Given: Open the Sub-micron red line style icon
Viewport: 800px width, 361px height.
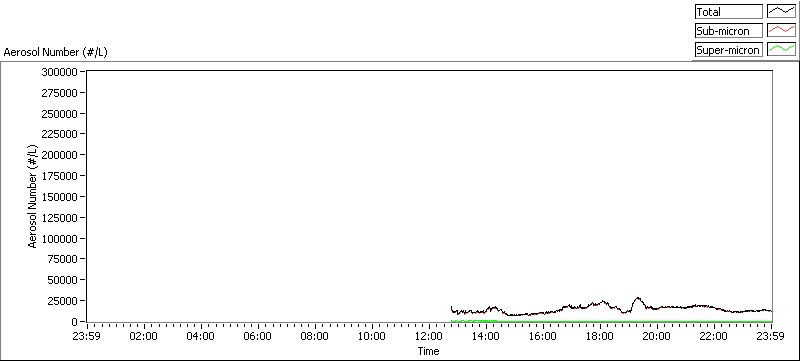Looking at the screenshot, I should coord(781,31).
